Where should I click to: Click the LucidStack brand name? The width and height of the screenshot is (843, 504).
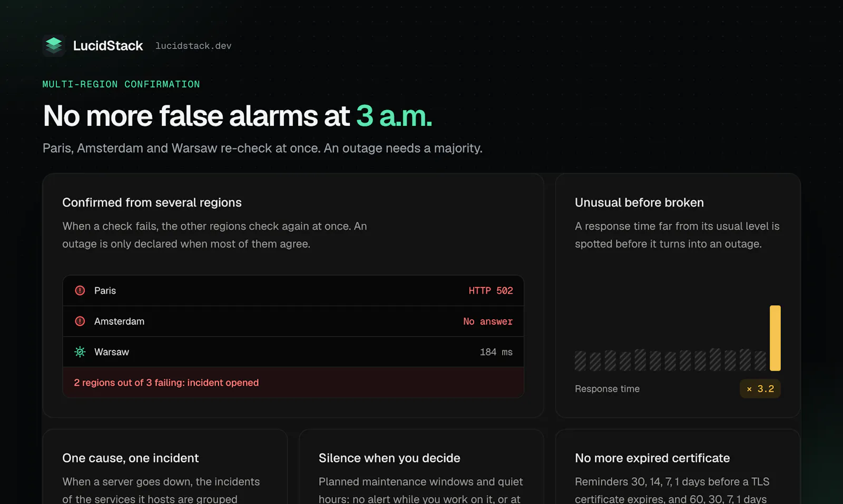point(108,46)
